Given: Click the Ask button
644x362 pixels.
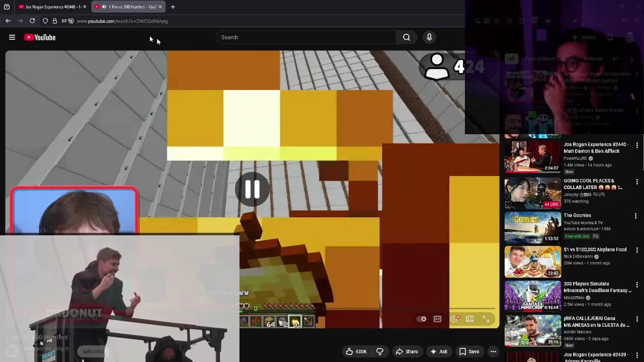Looking at the screenshot, I should 438,351.
